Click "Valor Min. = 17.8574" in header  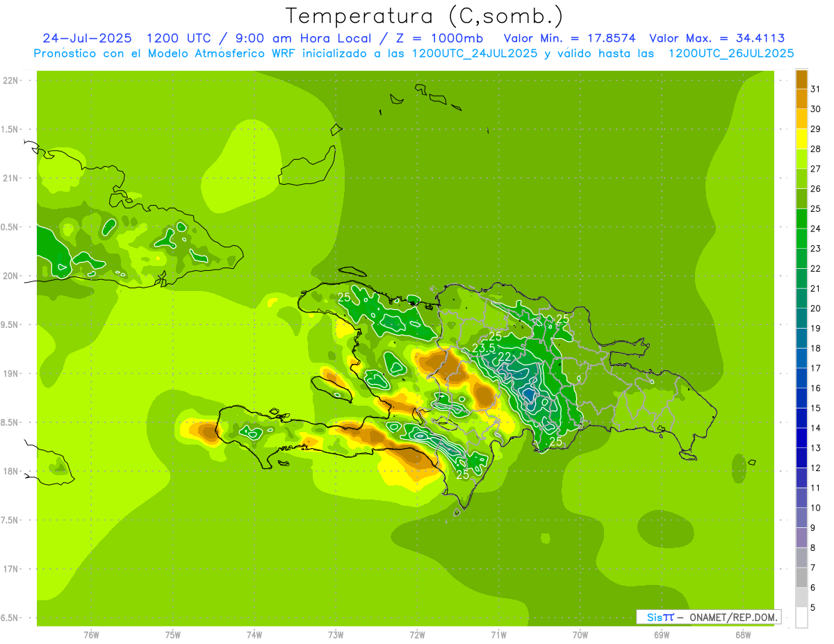point(569,38)
